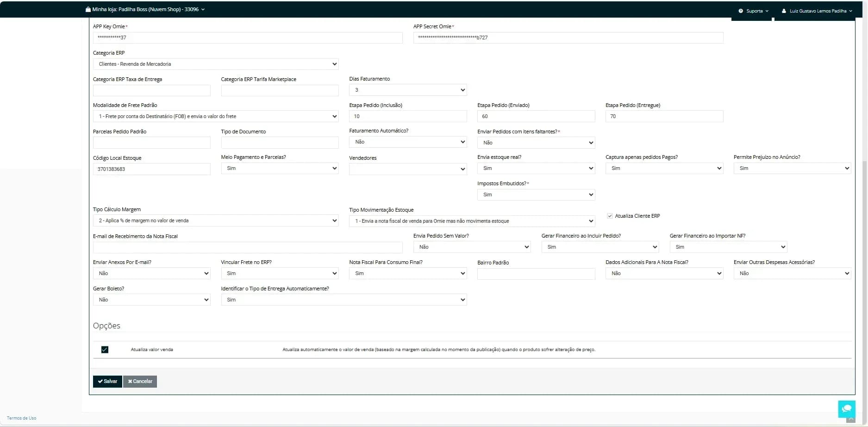Open Tipo Cálculo Margem dropdown
Viewport: 868px width, 427px height.
(x=216, y=220)
